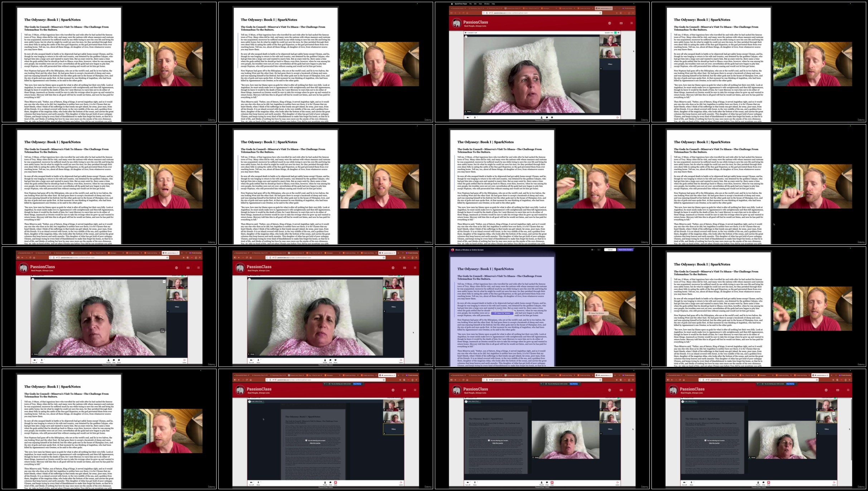QuickTime frame: select the "Successfully listed" browser tab
This screenshot has width=868, height=491.
coord(459,8)
